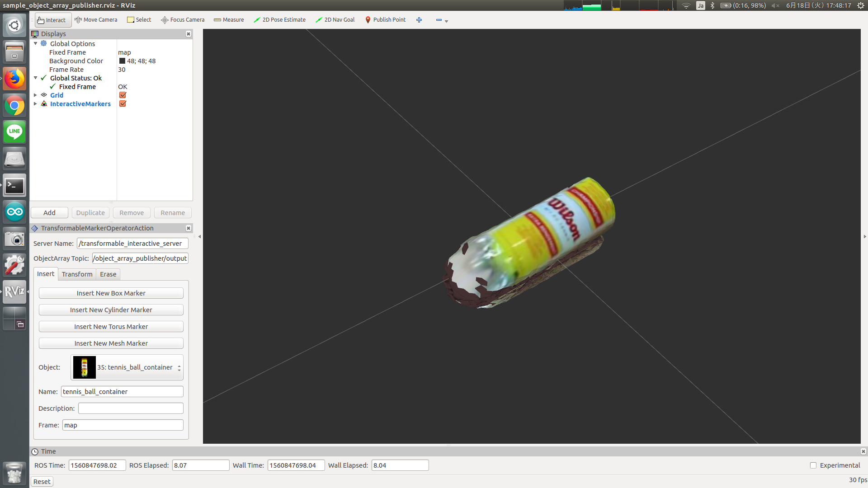The image size is (868, 488).
Task: Open Google Chrome from the launcher
Action: 14,106
